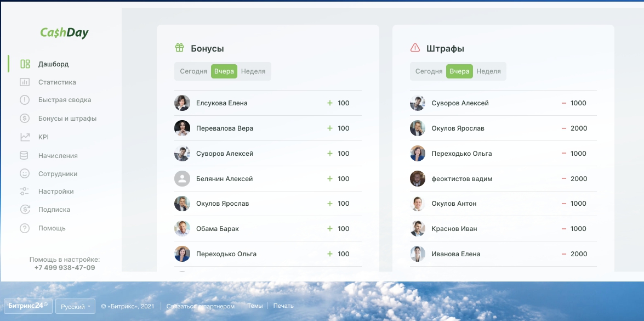
Task: Click the Быстрая сводка exclamation icon
Action: pyautogui.click(x=25, y=100)
